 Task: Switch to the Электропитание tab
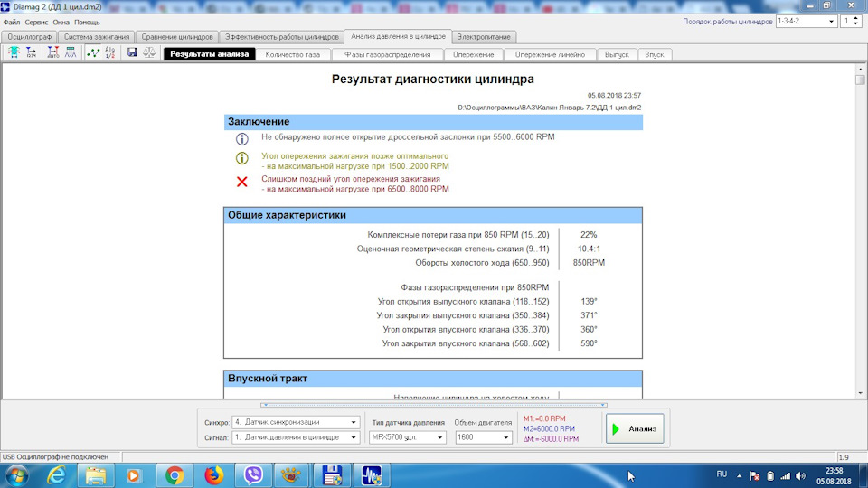[x=483, y=37]
